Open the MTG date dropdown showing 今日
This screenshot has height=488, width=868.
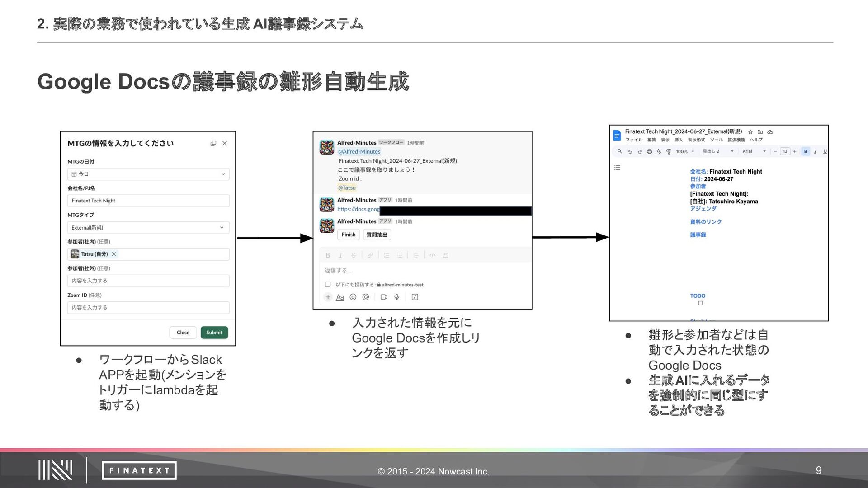point(148,174)
